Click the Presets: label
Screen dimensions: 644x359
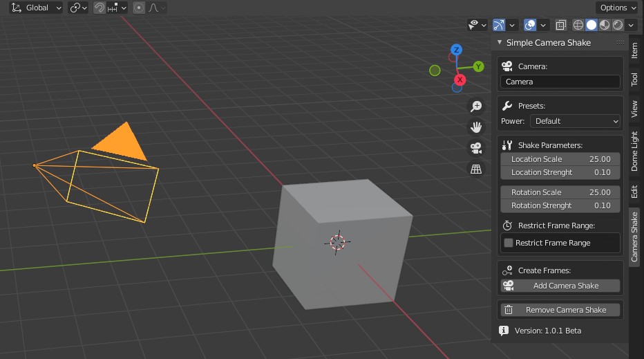tap(531, 106)
